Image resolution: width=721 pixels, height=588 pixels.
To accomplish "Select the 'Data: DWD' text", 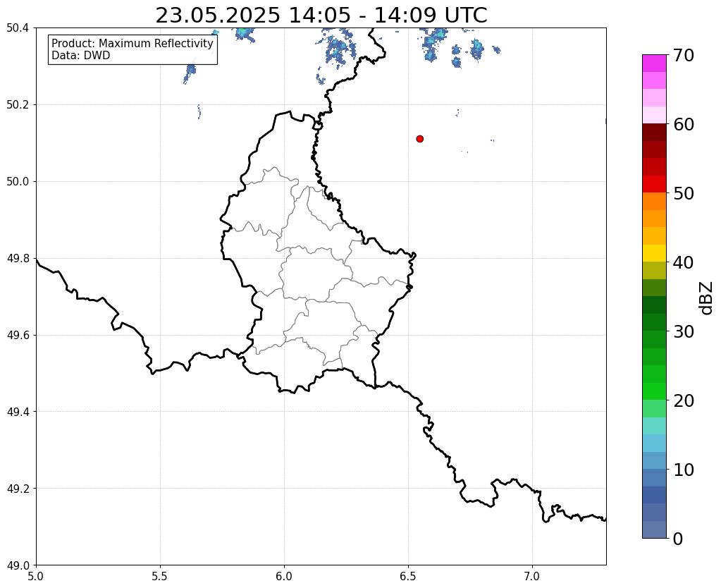I will click(81, 56).
